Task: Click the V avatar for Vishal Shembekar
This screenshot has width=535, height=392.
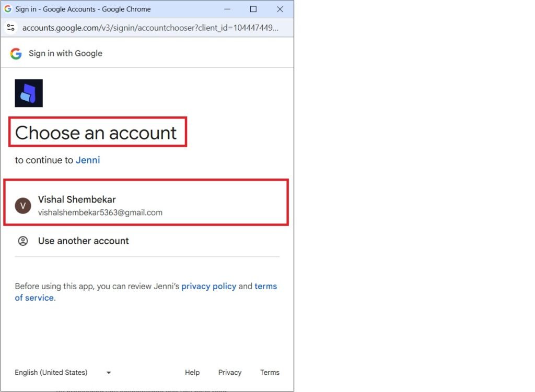Action: 22,206
